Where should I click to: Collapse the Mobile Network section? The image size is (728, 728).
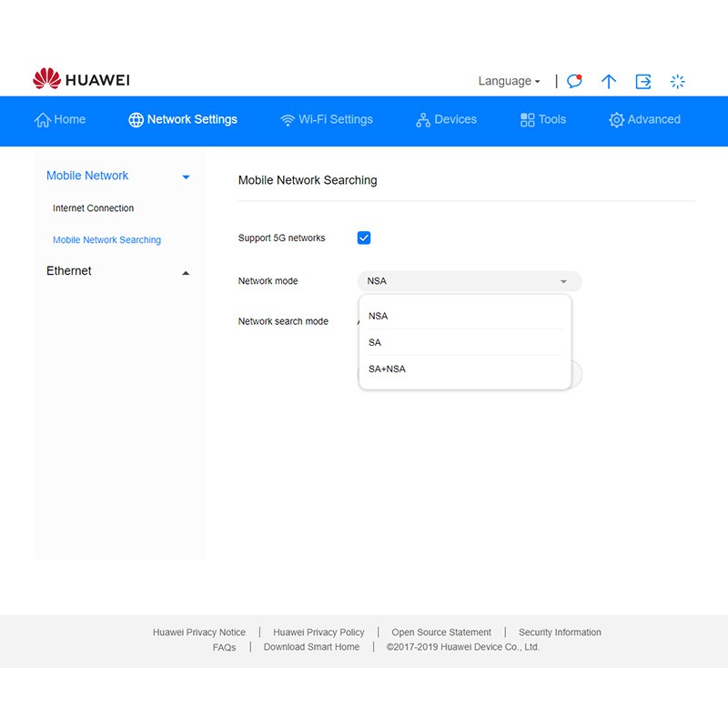[x=186, y=177]
